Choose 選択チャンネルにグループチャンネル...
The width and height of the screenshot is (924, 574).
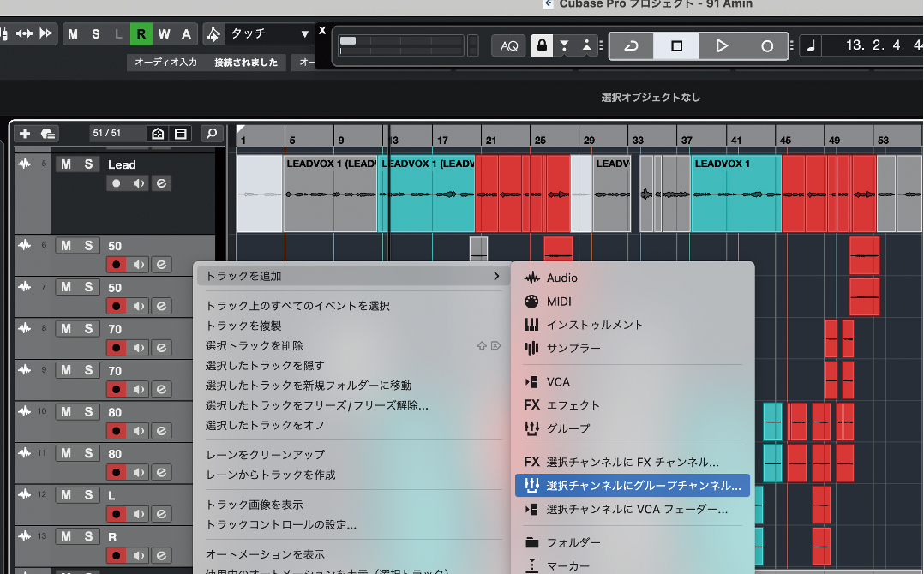point(633,486)
